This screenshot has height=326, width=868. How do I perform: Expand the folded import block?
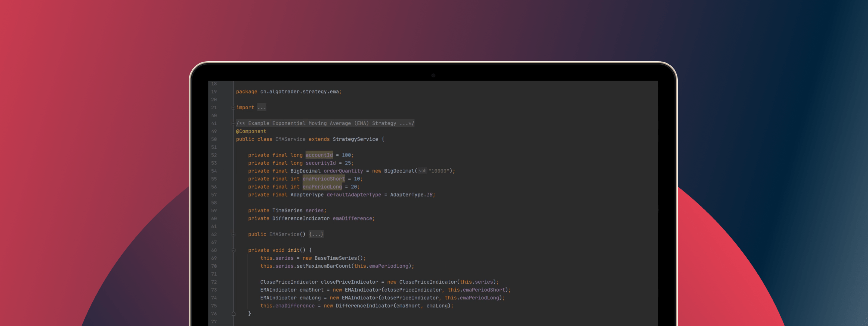233,108
